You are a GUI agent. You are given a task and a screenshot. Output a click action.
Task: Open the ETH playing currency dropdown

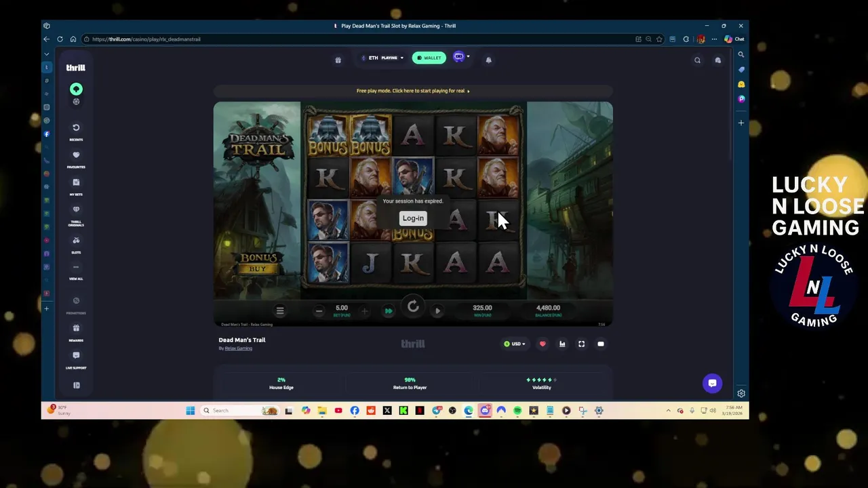tap(382, 58)
